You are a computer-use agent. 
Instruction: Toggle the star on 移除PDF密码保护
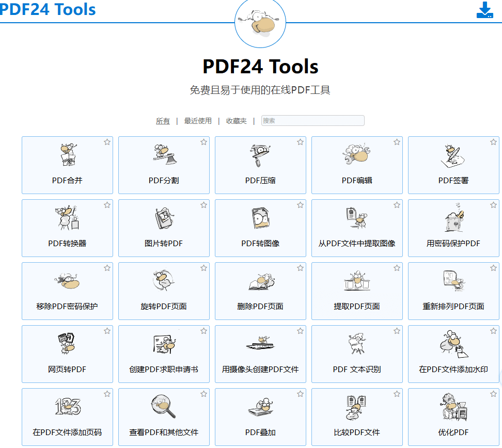pyautogui.click(x=107, y=268)
